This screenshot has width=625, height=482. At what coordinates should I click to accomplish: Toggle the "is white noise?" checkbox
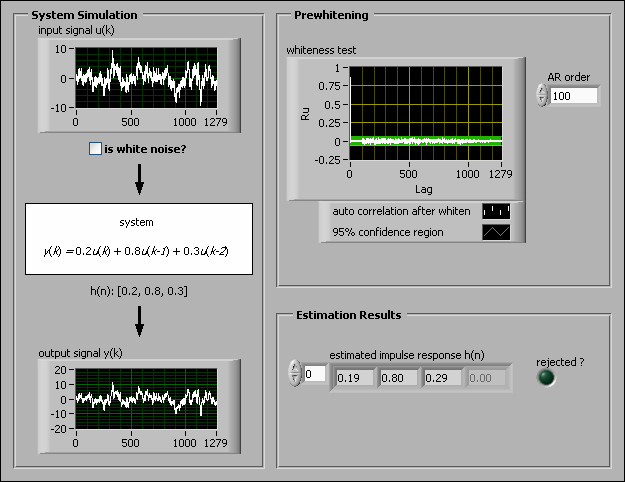click(95, 149)
